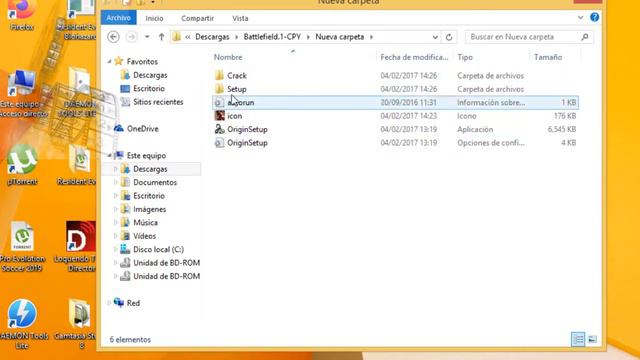The image size is (640, 360).
Task: Click the Este equipo desktop shortcut
Action: [23, 94]
